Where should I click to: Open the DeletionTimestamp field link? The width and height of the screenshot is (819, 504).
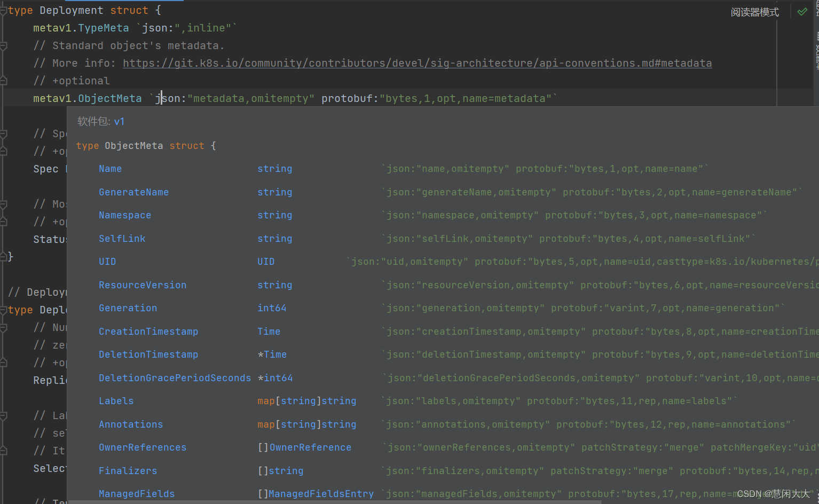(148, 355)
